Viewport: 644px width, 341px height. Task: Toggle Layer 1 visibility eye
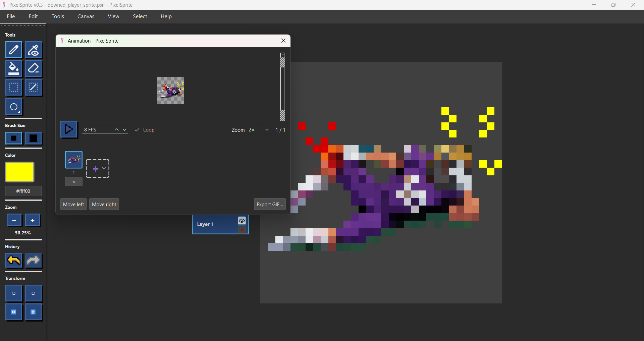242,221
